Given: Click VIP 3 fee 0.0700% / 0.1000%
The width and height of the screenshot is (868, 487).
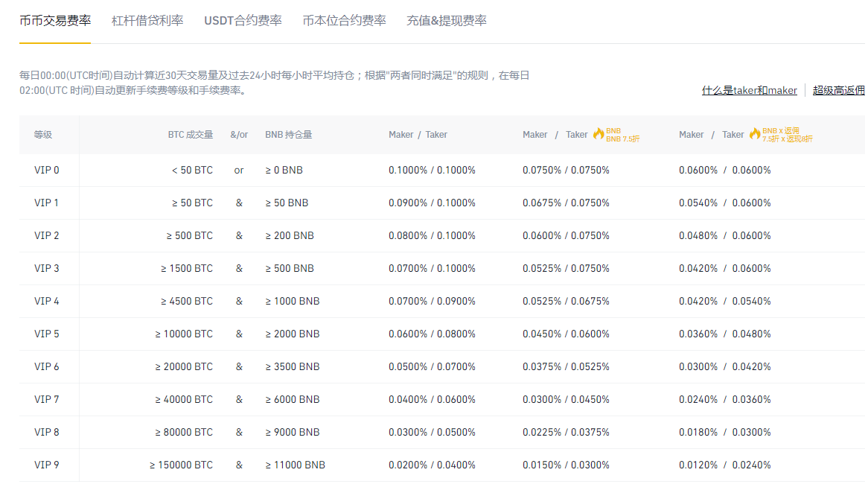Looking at the screenshot, I should pos(432,269).
